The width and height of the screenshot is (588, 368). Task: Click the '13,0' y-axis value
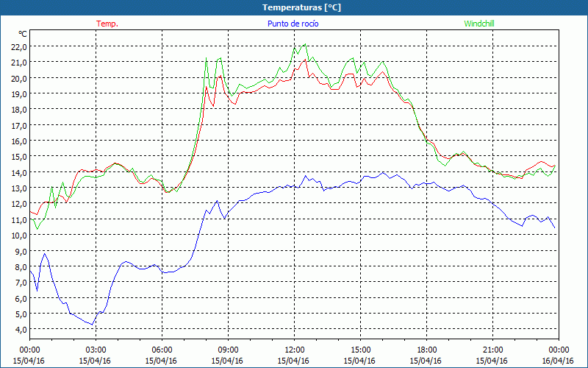(x=19, y=188)
